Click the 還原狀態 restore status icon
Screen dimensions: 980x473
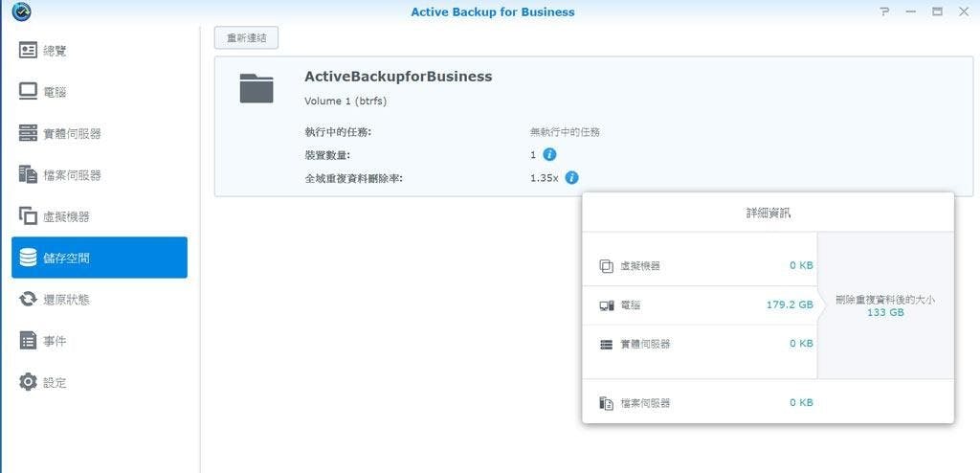(28, 299)
